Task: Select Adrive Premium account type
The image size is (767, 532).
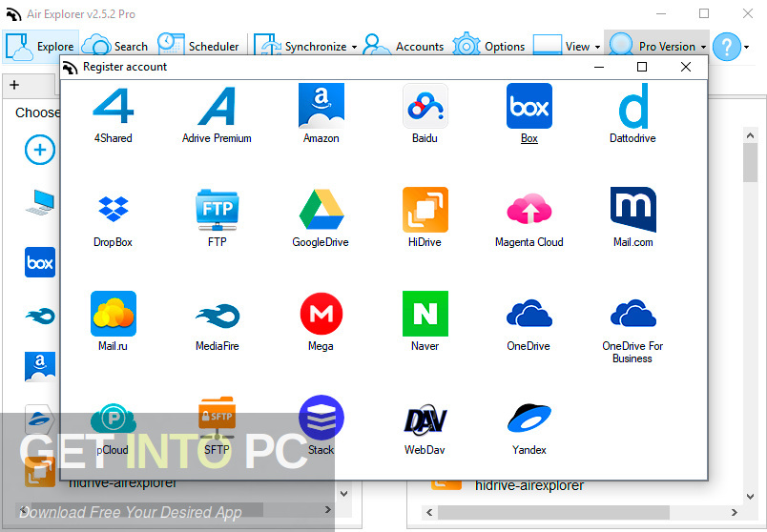Action: click(x=217, y=114)
